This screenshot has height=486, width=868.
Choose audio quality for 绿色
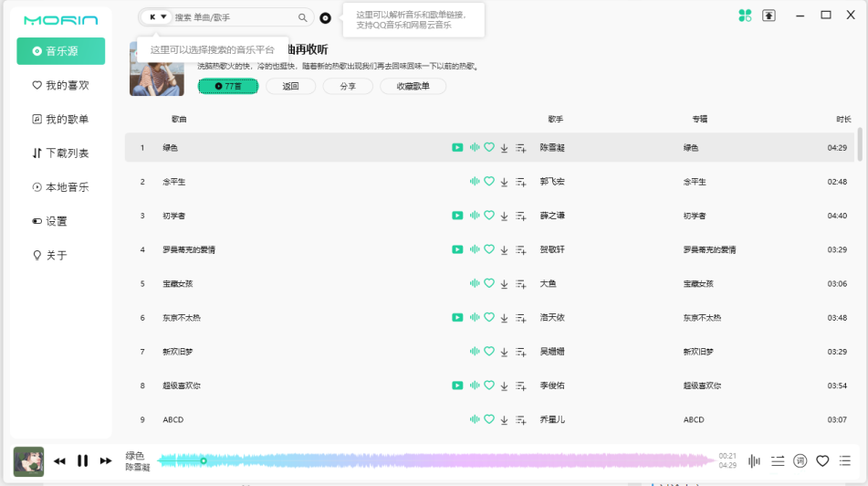coord(475,147)
